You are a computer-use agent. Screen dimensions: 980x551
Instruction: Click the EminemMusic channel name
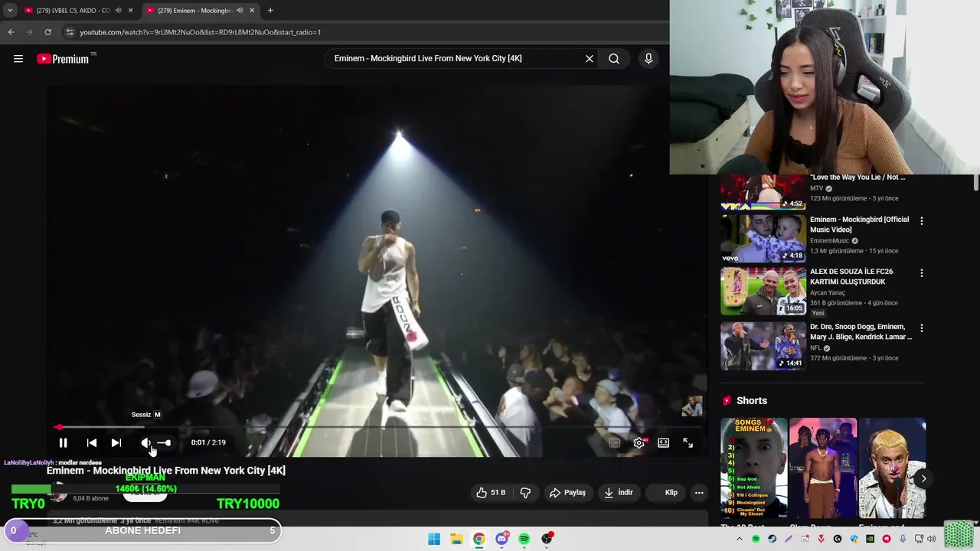[x=830, y=240]
